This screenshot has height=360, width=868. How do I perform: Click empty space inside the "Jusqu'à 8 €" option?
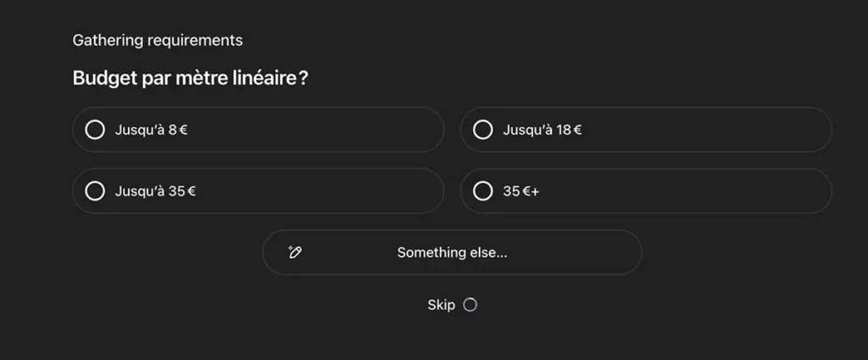322,130
